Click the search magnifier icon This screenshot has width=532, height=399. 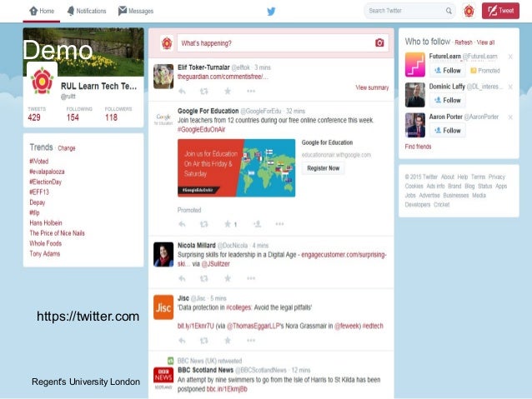click(449, 11)
